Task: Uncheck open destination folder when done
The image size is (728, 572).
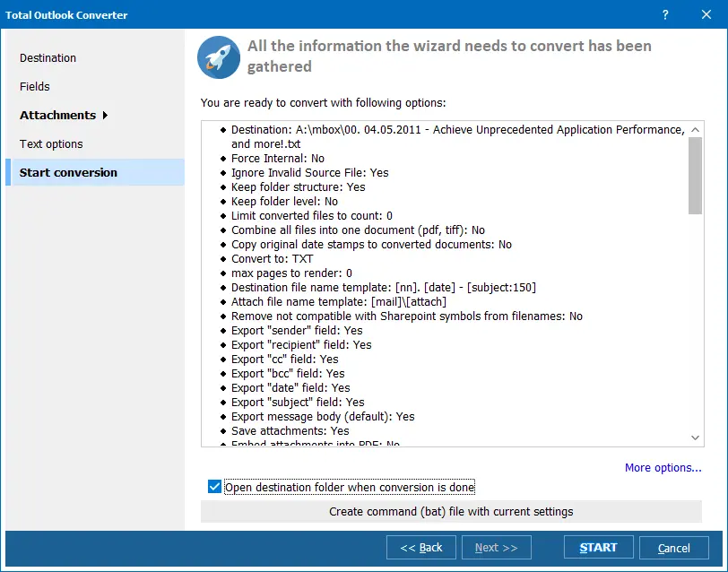Action: pos(212,487)
